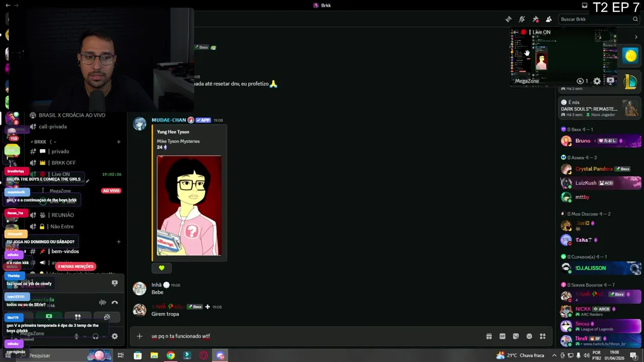644x362 pixels.
Task: Open emoji picker icon
Action: [529, 336]
